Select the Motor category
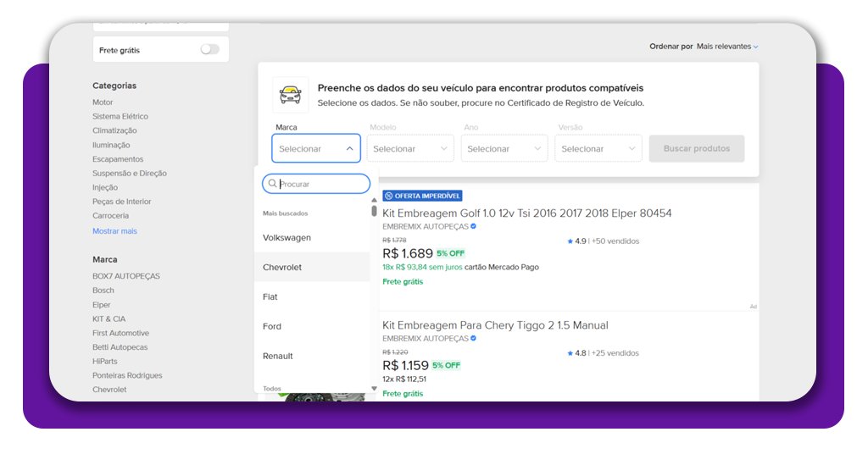The width and height of the screenshot is (868, 454). click(103, 102)
